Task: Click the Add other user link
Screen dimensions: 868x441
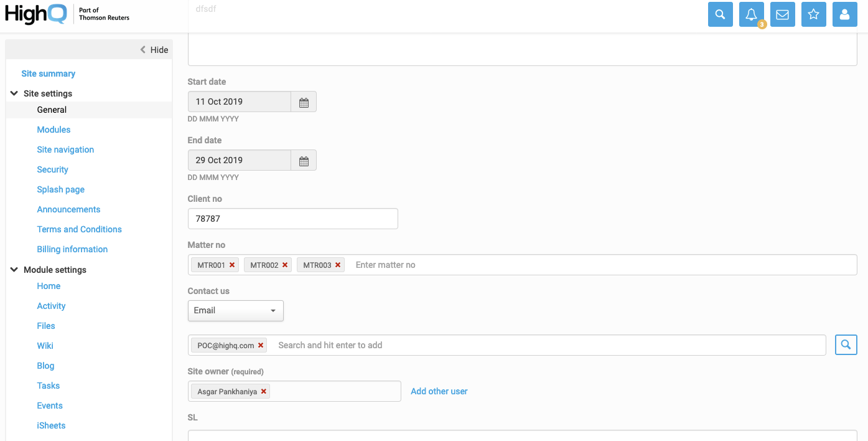Action: pos(439,391)
